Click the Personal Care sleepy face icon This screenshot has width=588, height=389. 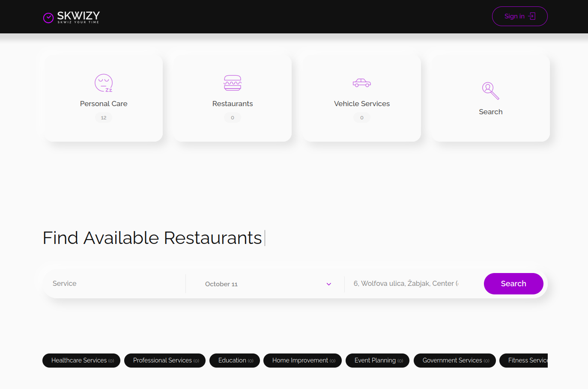point(104,83)
